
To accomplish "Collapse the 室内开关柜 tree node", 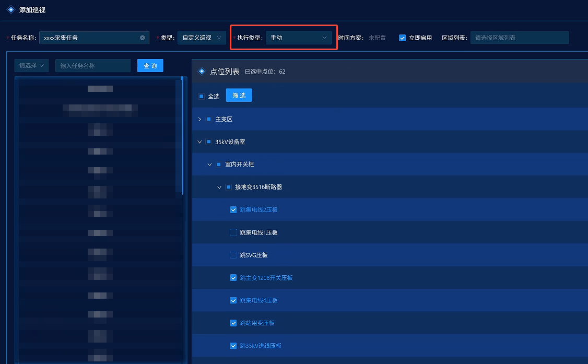I will (209, 165).
